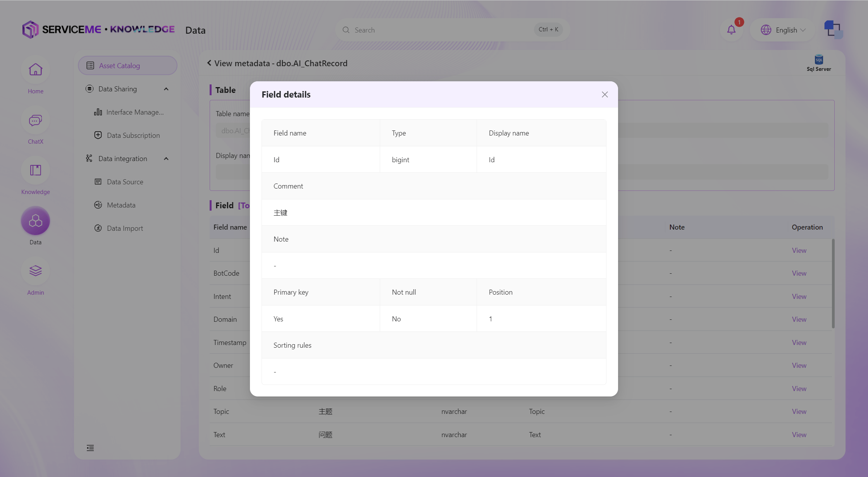Click View link for the Text field
The width and height of the screenshot is (868, 477).
point(799,434)
